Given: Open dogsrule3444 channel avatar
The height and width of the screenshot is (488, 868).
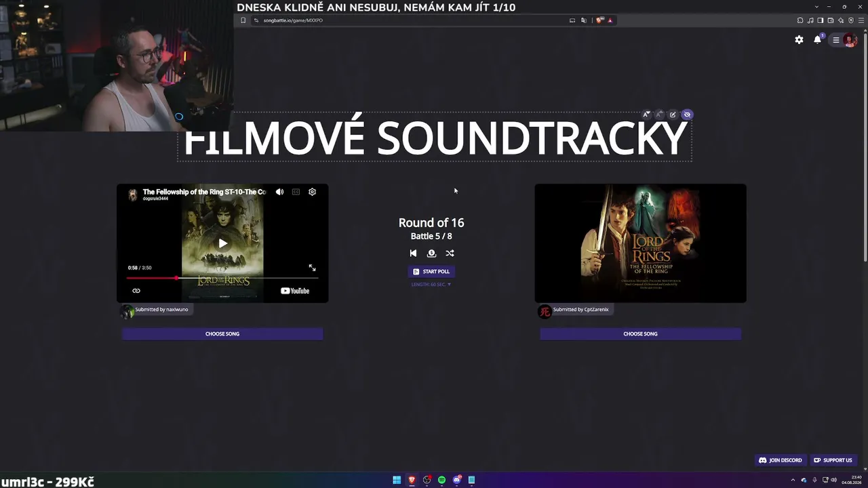Looking at the screenshot, I should pos(133,195).
